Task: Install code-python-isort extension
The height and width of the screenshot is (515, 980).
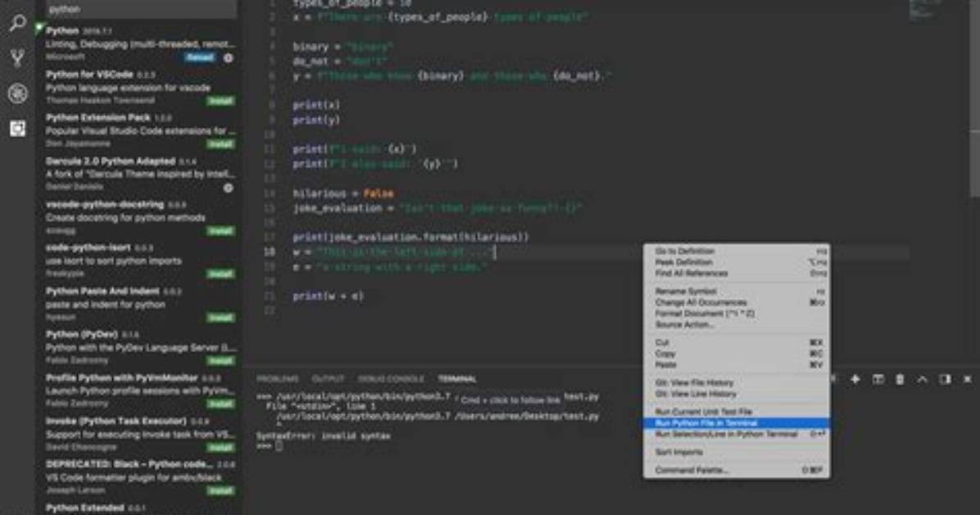Action: tap(220, 274)
